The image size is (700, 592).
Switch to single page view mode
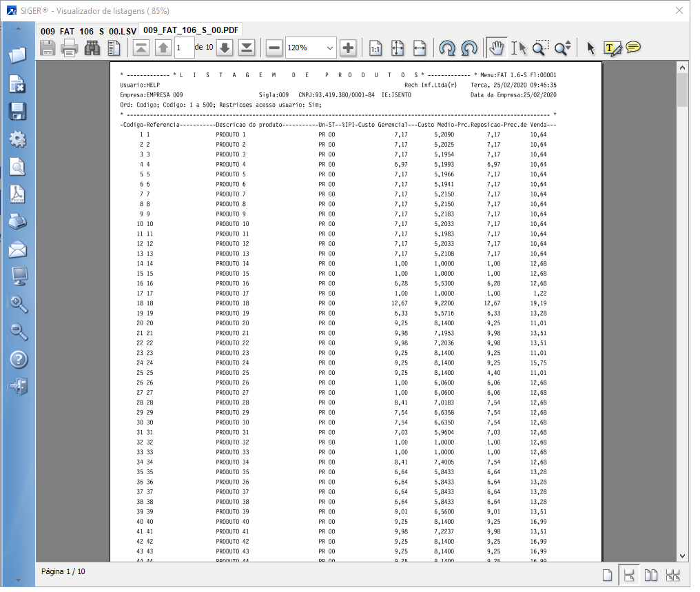(607, 576)
